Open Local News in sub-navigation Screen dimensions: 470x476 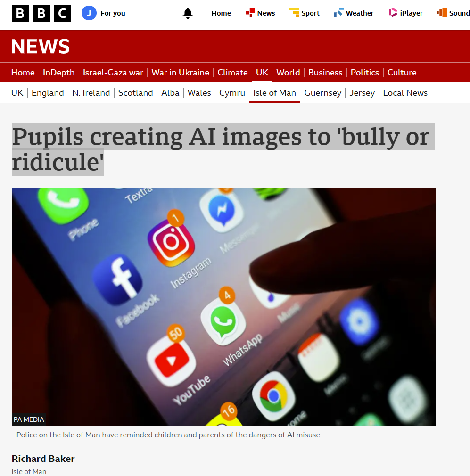405,93
